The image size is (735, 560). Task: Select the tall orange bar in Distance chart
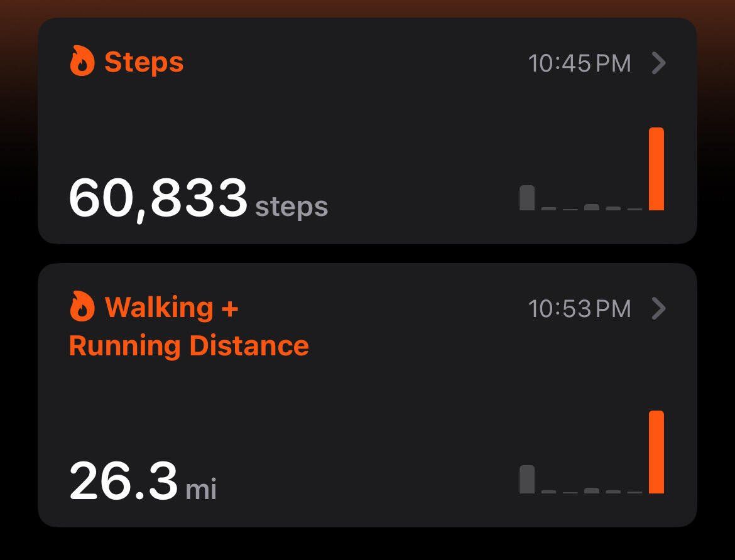656,452
